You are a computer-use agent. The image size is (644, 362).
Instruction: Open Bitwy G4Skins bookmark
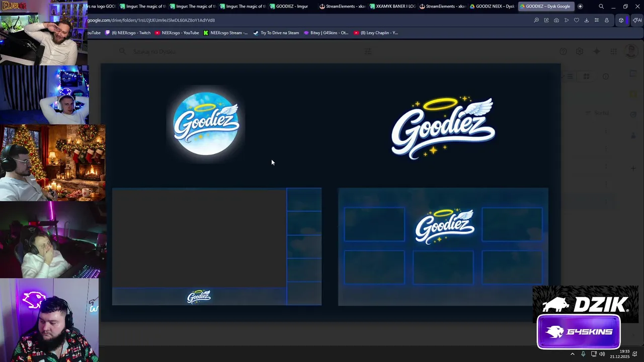pos(326,33)
